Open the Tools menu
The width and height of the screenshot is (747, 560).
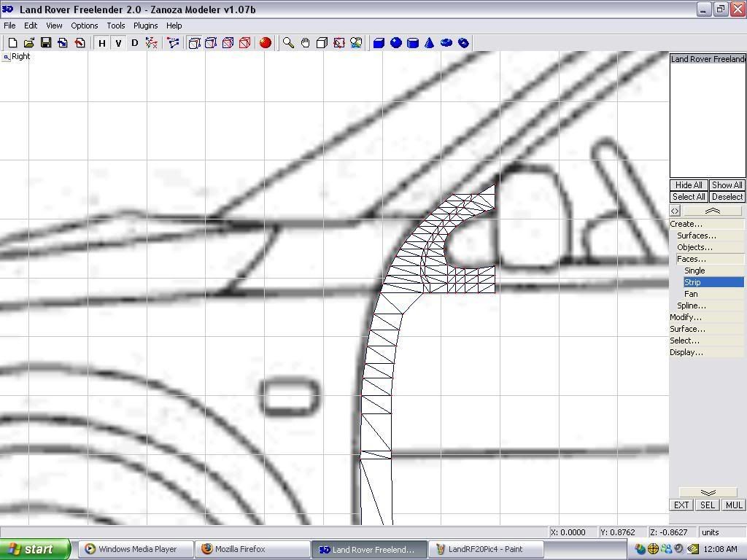(116, 26)
